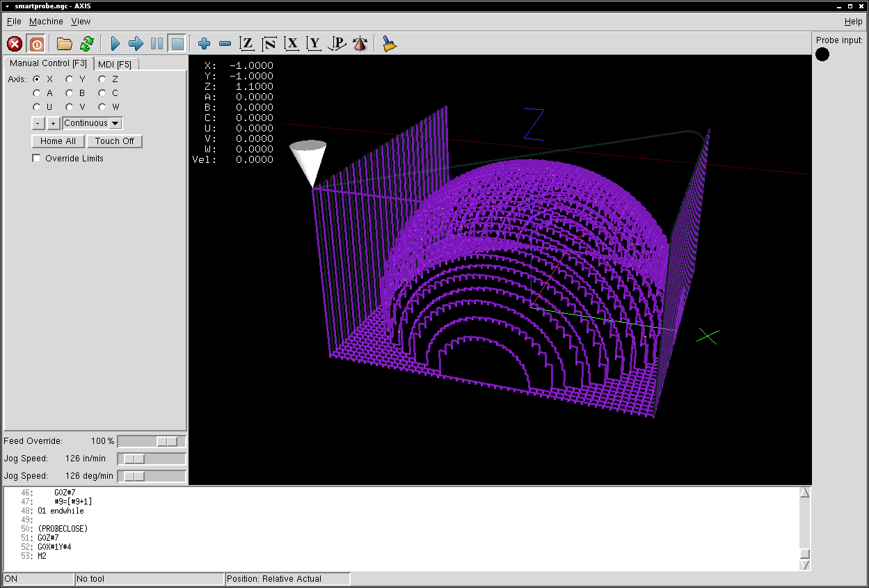Toggle the Emergency Stop button
Image resolution: width=869 pixels, height=588 pixels.
pos(15,44)
